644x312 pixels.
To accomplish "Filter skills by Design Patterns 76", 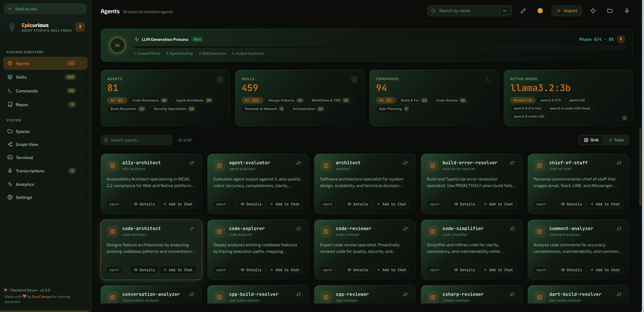I will point(286,100).
